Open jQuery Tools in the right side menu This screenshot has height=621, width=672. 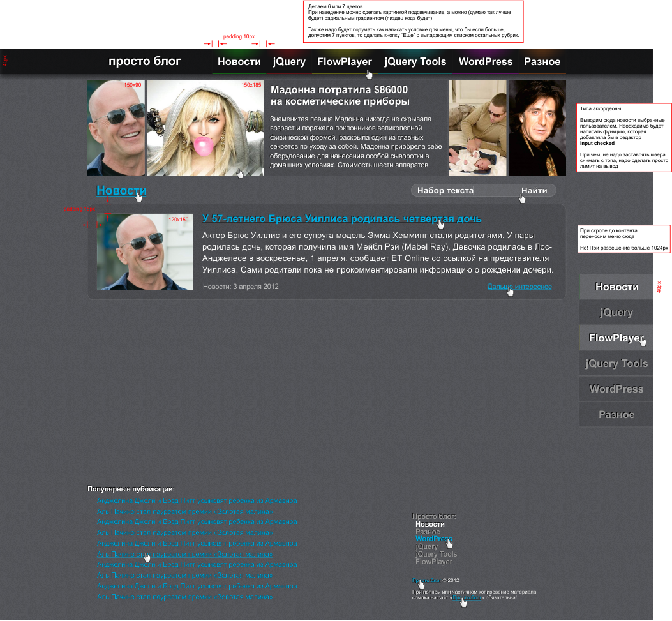point(616,363)
